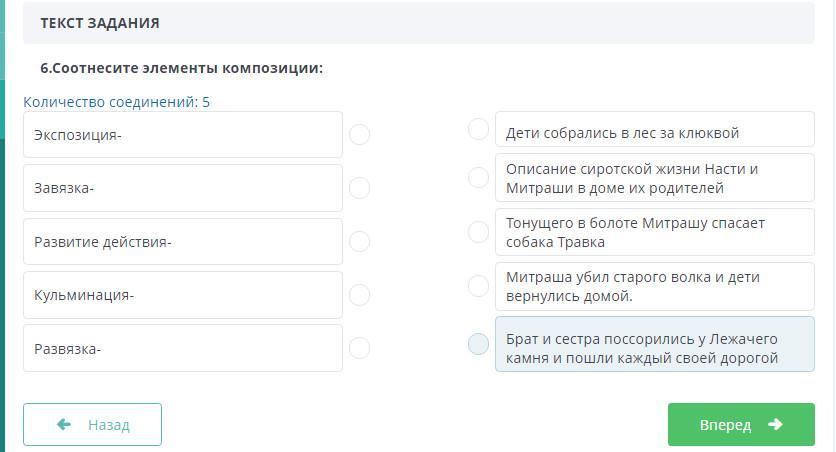Click the Назад back button
Viewport: 836px width, 452px height.
click(92, 424)
